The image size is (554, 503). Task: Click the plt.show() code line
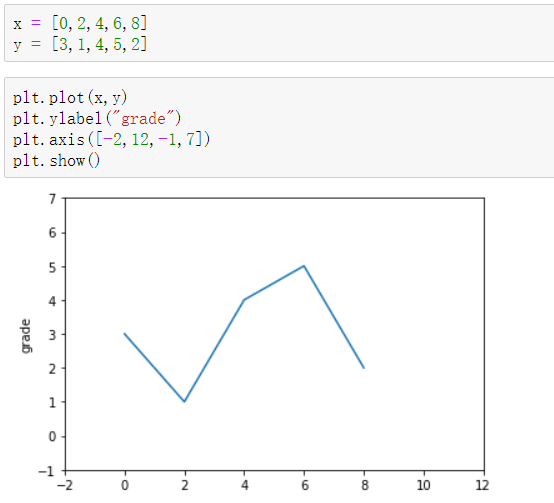tap(57, 161)
